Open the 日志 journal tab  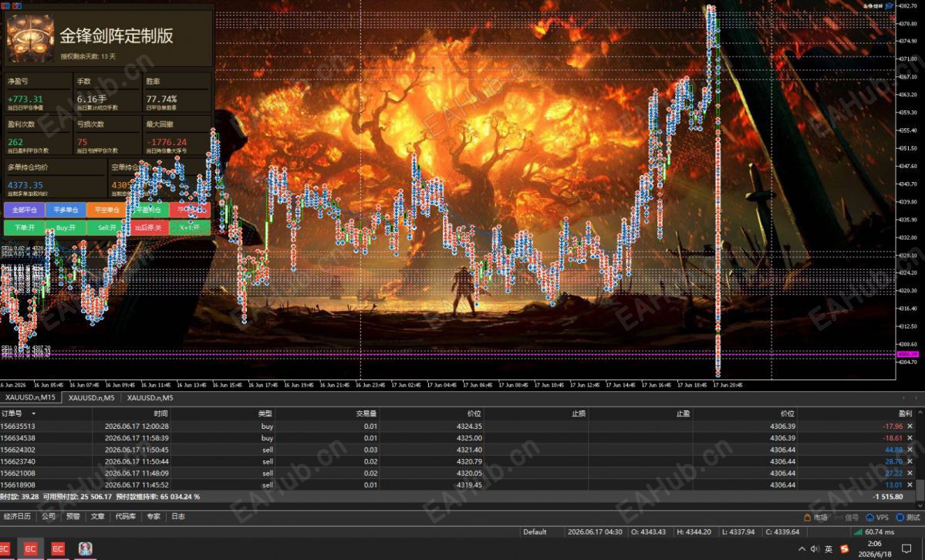pos(177,516)
